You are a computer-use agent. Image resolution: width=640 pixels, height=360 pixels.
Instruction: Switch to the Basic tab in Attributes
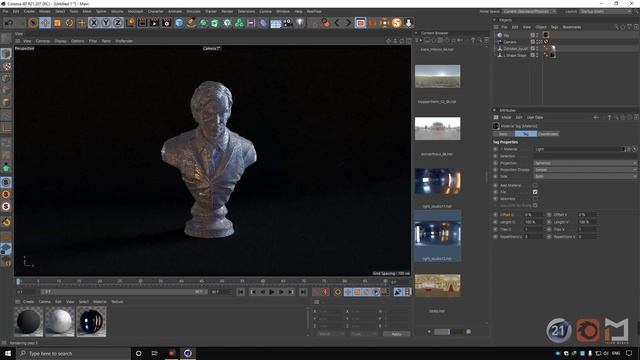504,134
